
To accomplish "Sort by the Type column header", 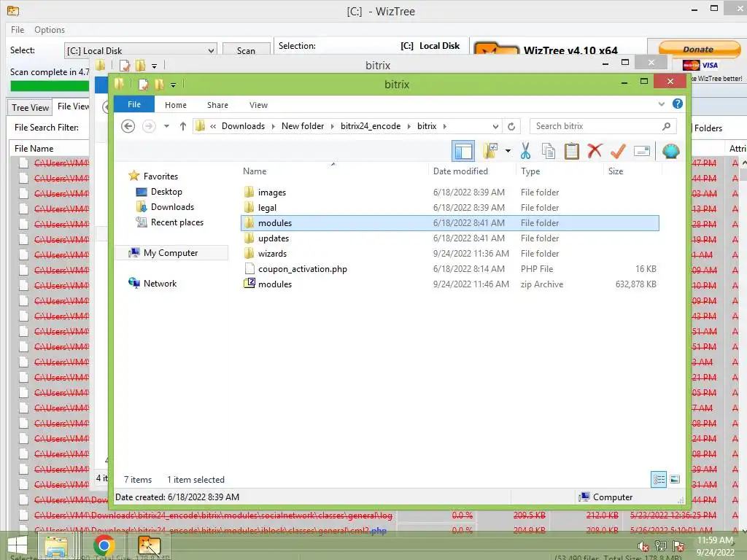I will 560,171.
